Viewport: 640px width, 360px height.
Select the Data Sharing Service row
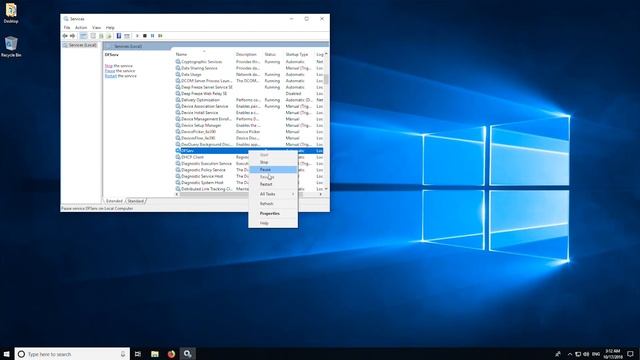pyautogui.click(x=249, y=68)
